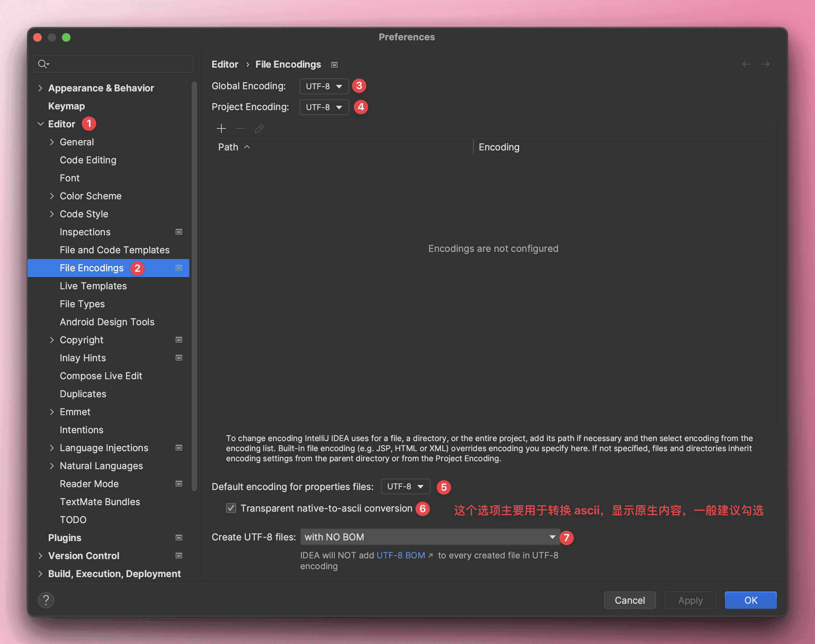Open properties files default encoding dropdown

coord(405,486)
